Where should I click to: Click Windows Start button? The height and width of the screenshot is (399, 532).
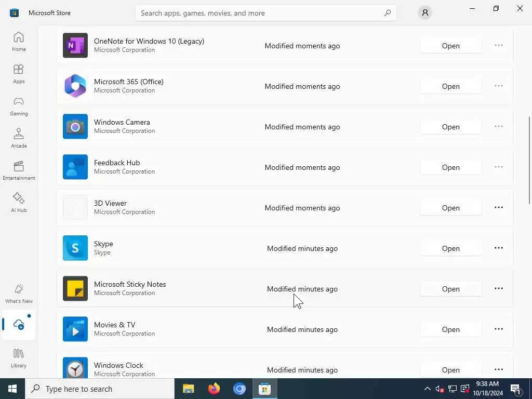click(12, 389)
